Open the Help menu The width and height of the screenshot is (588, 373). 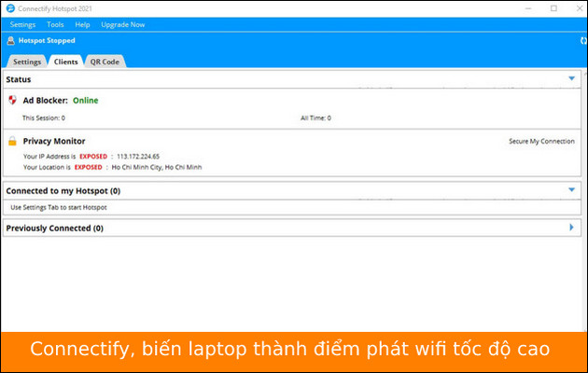click(x=82, y=24)
